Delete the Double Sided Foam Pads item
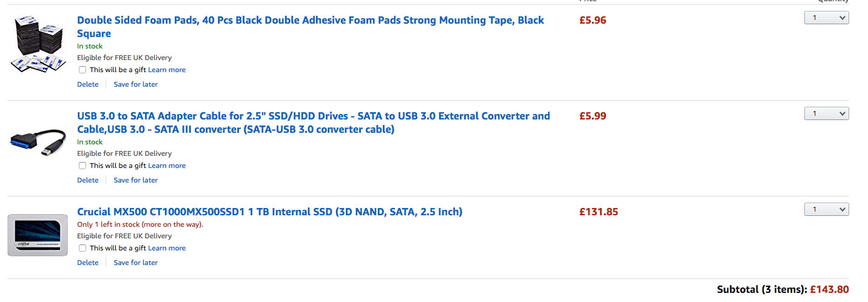This screenshot has width=868, height=302. 87,84
